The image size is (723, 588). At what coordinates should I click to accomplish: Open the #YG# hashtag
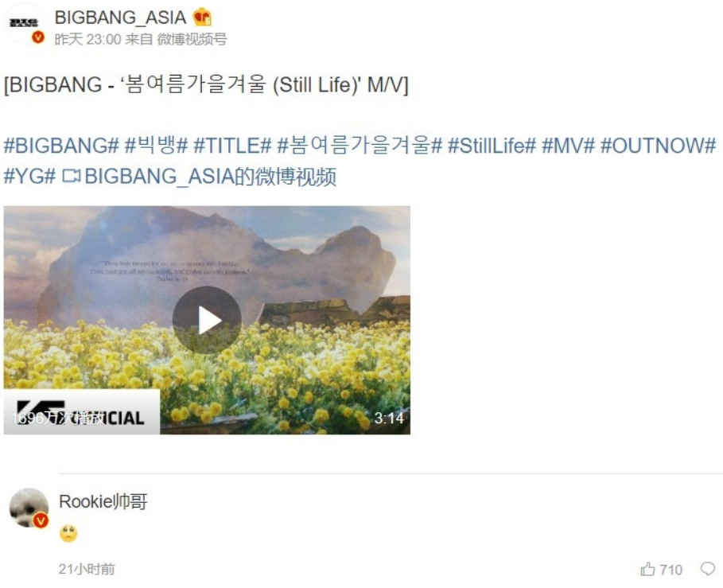point(30,176)
